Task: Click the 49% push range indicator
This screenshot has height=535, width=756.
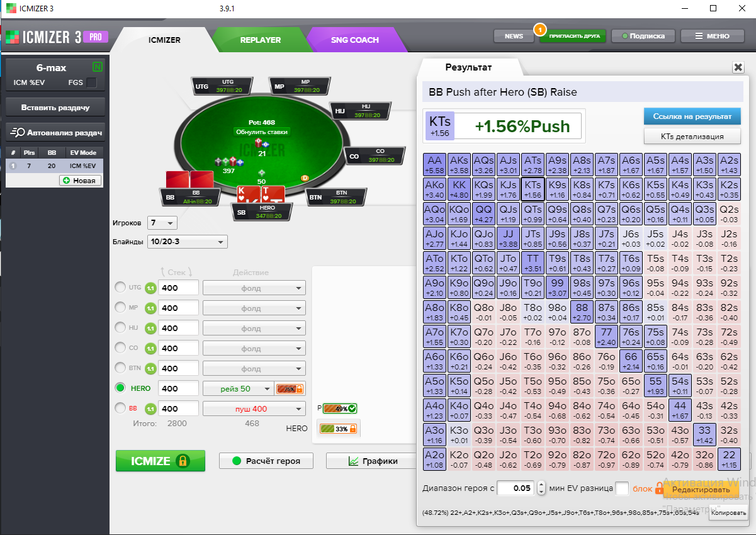Action: click(x=340, y=408)
